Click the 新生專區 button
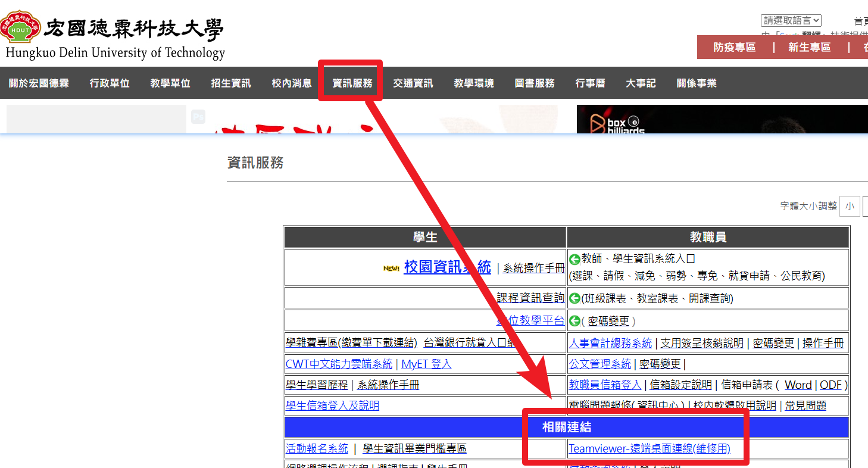Image resolution: width=868 pixels, height=468 pixels. tap(809, 48)
